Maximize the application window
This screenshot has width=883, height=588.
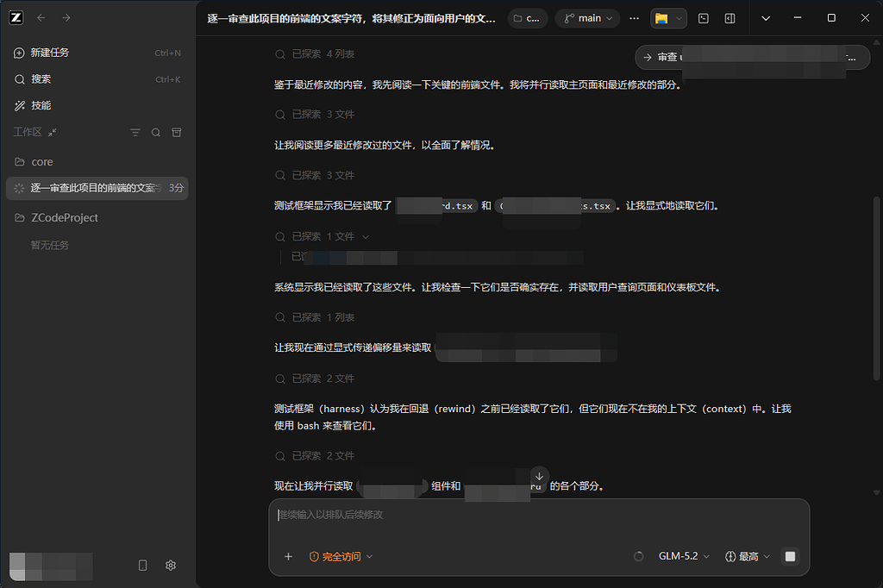coord(831,18)
